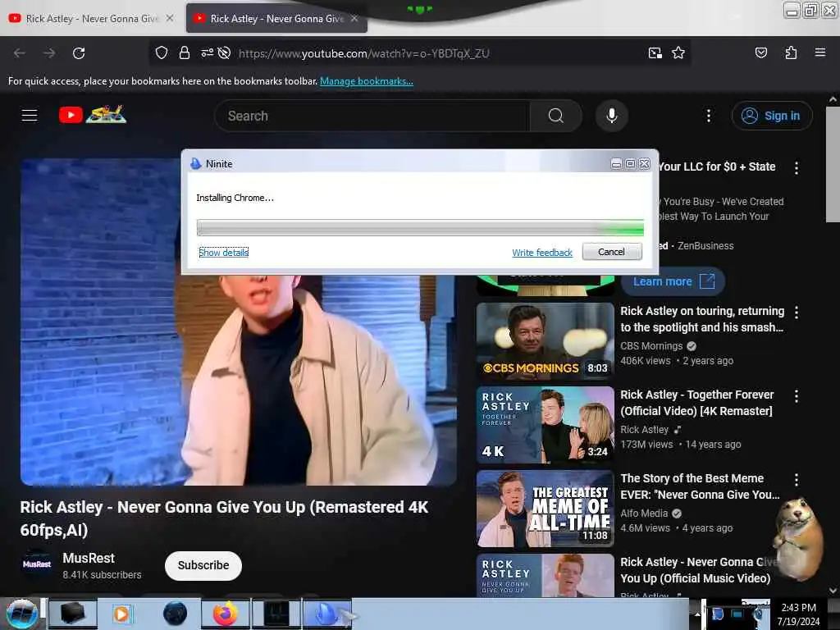Open the YouTube guide hamburger menu

click(30, 115)
